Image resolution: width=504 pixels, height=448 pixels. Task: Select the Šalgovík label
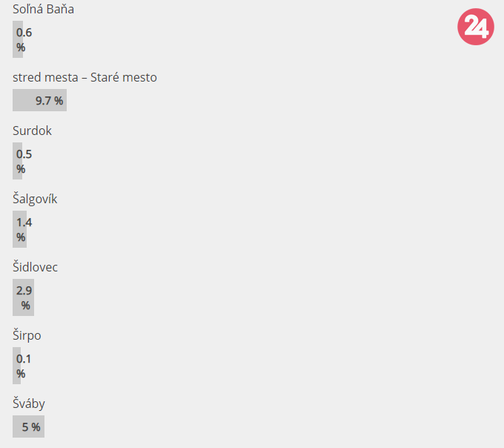pos(35,199)
